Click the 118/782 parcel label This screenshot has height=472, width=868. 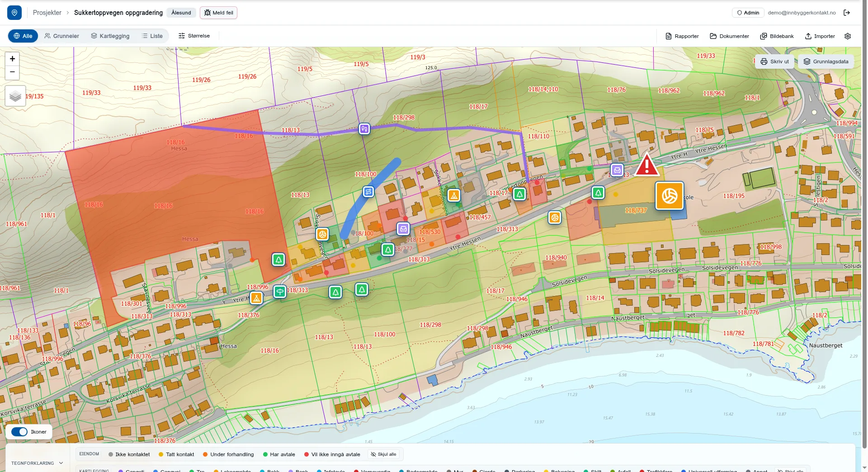pos(733,333)
